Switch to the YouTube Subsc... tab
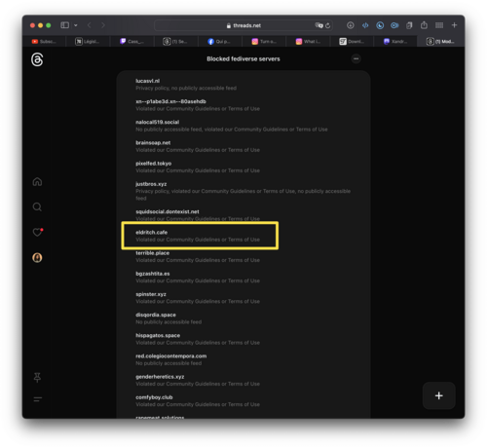The width and height of the screenshot is (487, 448). pyautogui.click(x=44, y=42)
